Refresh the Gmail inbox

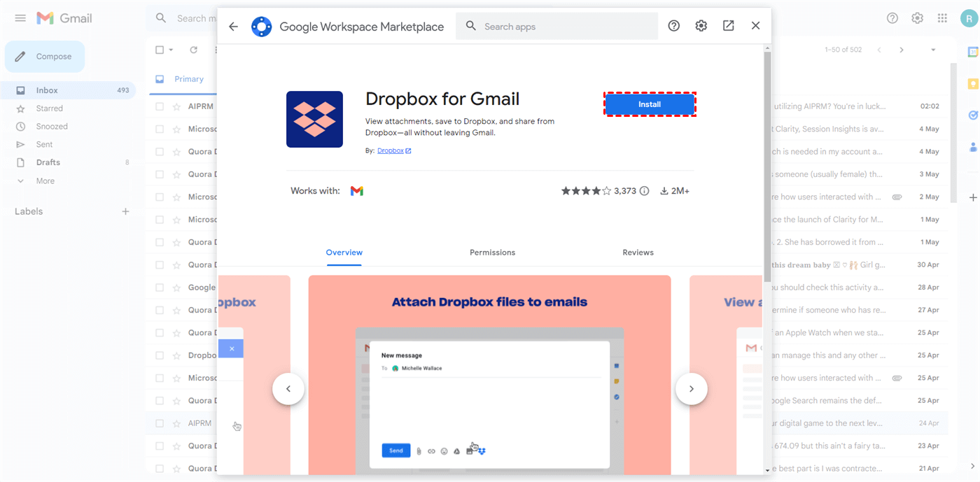coord(194,50)
